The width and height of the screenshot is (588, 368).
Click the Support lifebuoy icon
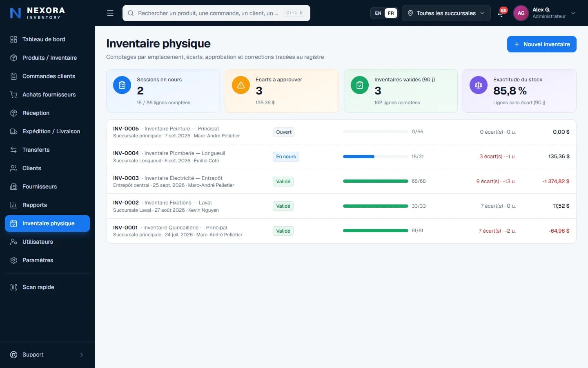coord(13,355)
